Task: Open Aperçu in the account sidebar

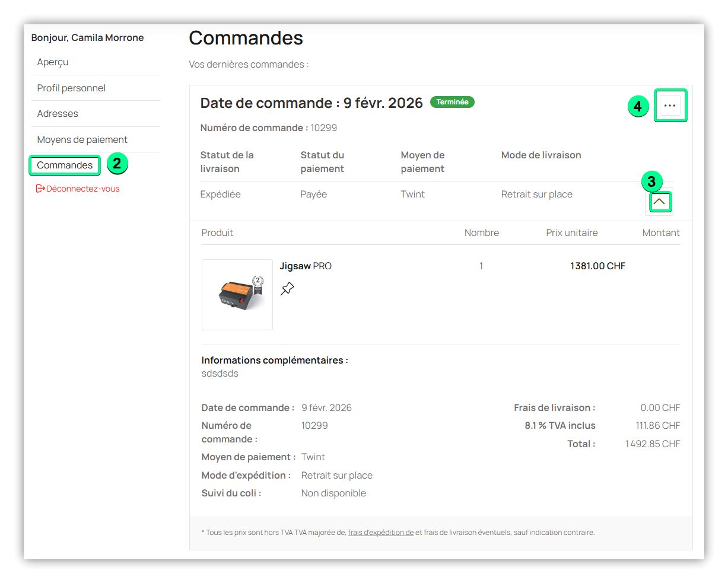Action: tap(53, 62)
